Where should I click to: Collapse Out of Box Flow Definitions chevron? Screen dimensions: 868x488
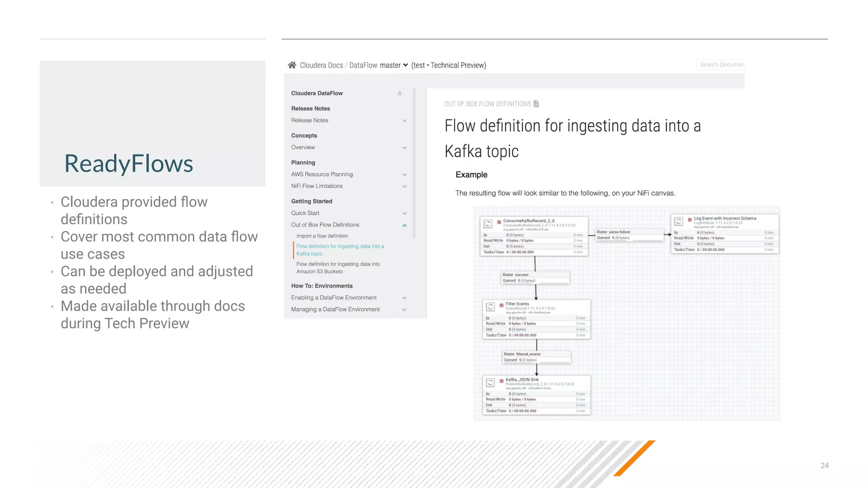[404, 225]
